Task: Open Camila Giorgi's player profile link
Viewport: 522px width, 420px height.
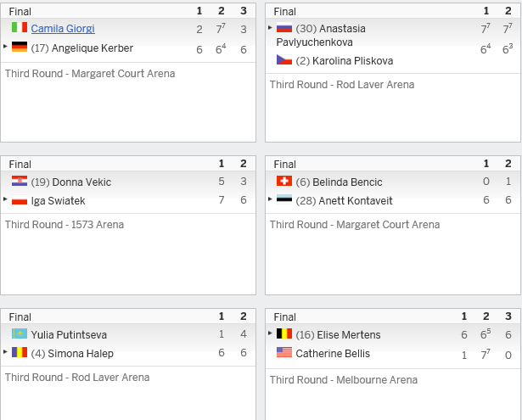Action: [x=63, y=29]
